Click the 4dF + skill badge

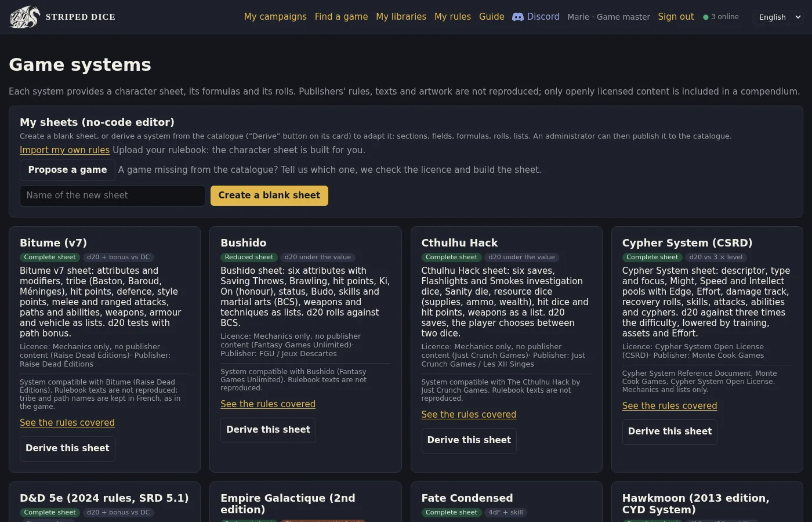click(506, 513)
